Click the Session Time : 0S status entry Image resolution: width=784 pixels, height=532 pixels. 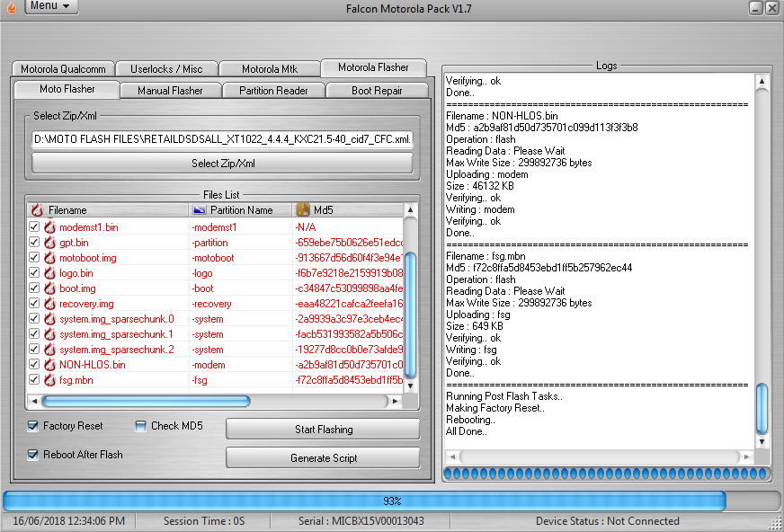pyautogui.click(x=204, y=521)
